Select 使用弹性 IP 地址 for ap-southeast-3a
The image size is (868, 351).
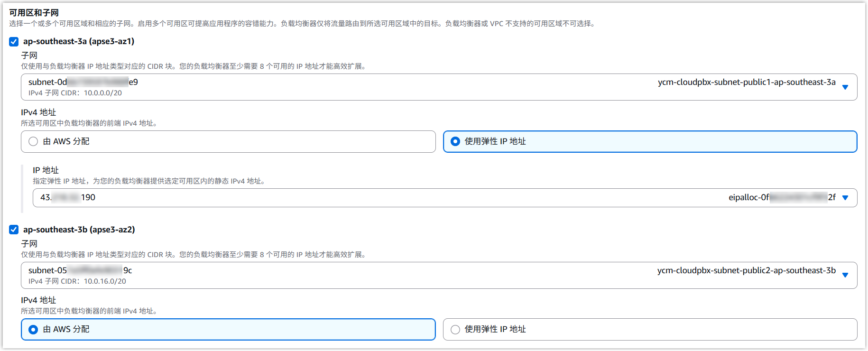455,141
